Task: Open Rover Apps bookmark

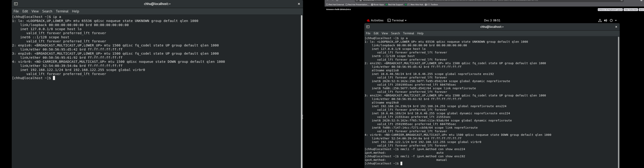Action: pyautogui.click(x=378, y=5)
